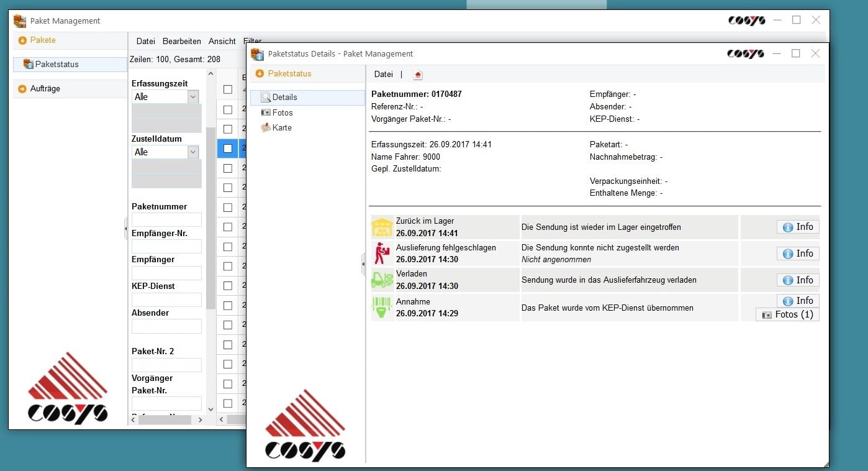Uncheck the selected blue row checkbox
868x471 pixels.
(x=227, y=149)
